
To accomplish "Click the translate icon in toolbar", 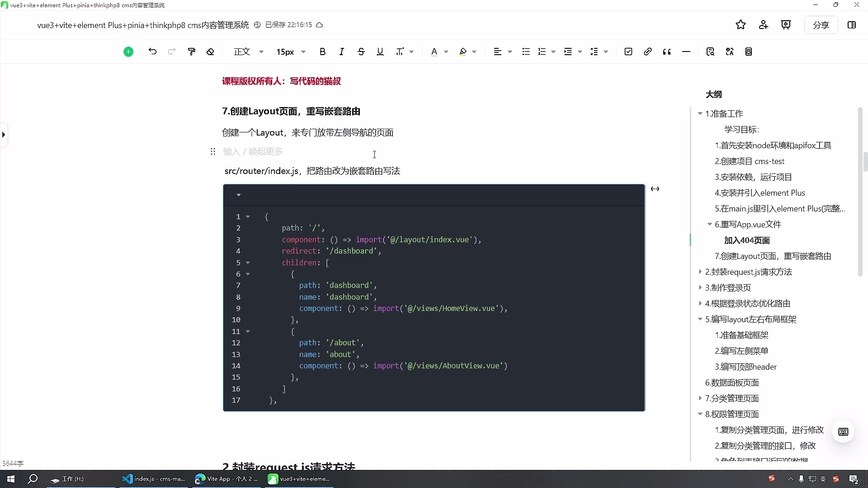I will [x=730, y=52].
